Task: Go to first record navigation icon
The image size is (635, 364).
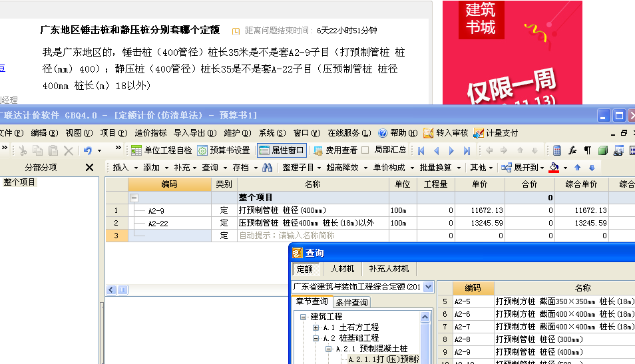Action: [421, 150]
